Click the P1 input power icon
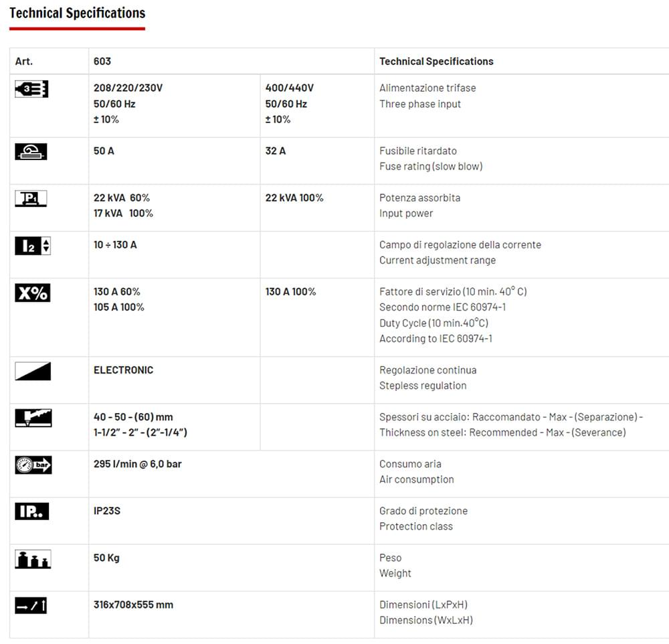Viewport: 669px width, 644px height. [31, 199]
